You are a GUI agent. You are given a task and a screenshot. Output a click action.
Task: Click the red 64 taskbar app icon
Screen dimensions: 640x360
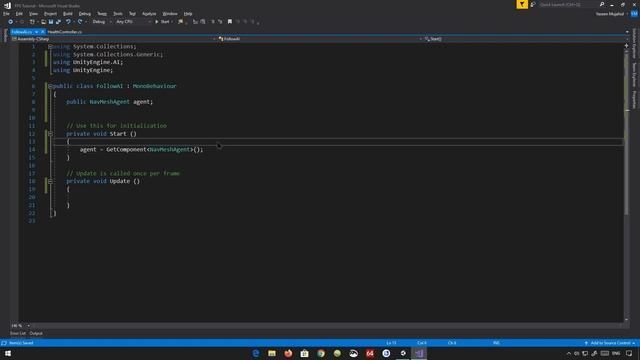pos(370,353)
